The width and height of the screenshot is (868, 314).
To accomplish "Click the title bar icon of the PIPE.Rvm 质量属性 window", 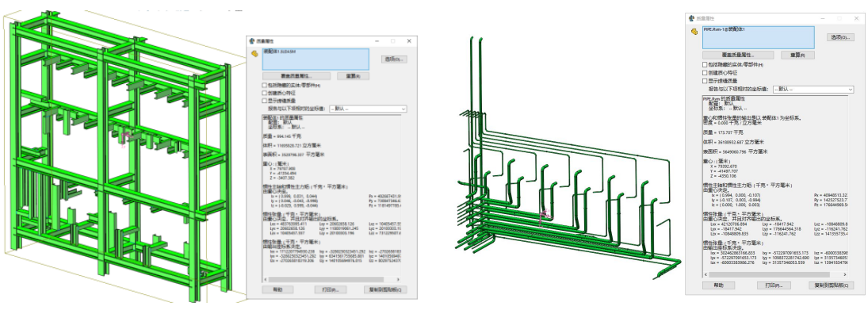I will 692,18.
